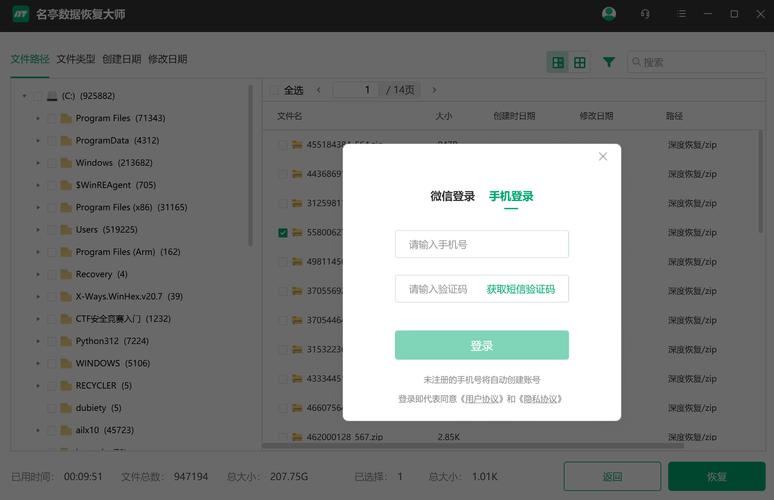Click the 返回 button
The width and height of the screenshot is (774, 500).
click(612, 476)
